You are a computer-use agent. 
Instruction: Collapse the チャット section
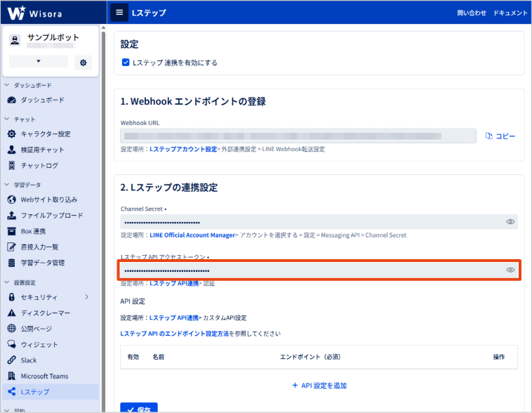pyautogui.click(x=7, y=119)
